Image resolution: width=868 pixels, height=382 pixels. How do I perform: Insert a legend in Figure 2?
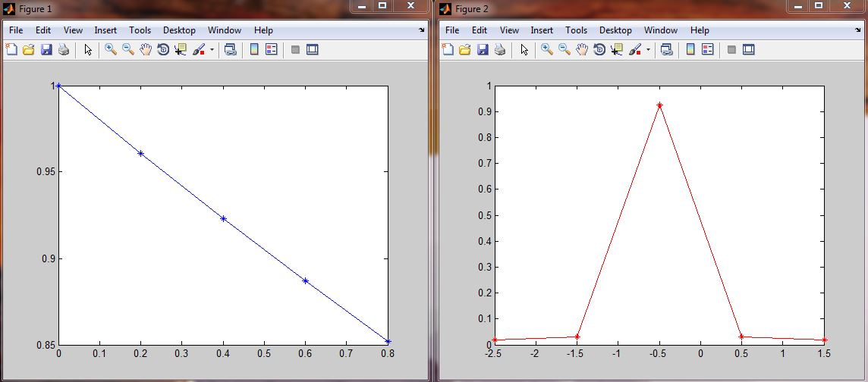708,49
